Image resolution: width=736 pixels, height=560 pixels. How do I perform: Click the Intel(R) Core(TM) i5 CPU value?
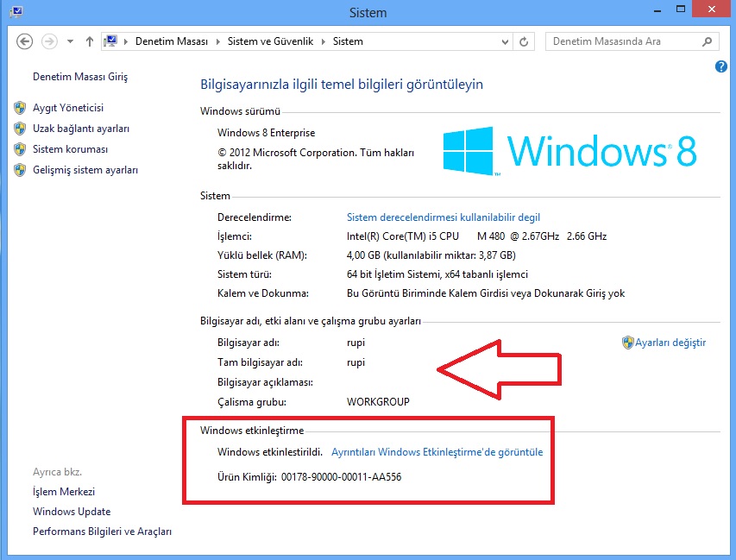coord(477,236)
